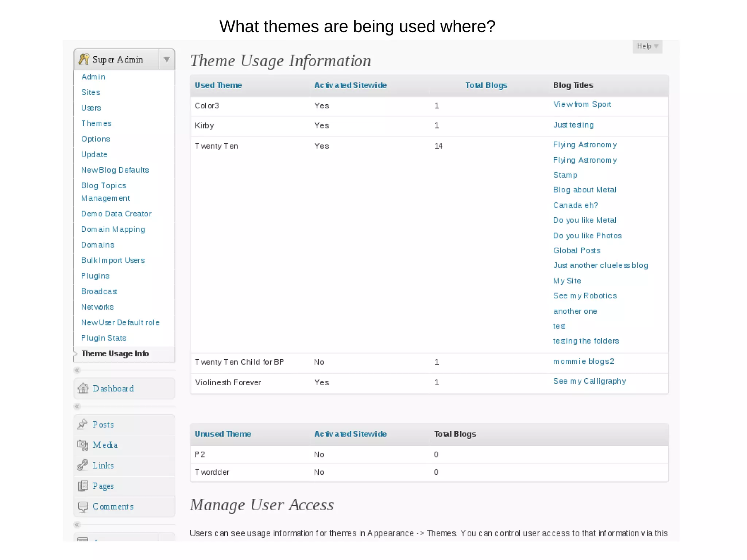The width and height of the screenshot is (747, 560).
Task: Open the Help dropdown tab
Action: tap(647, 46)
